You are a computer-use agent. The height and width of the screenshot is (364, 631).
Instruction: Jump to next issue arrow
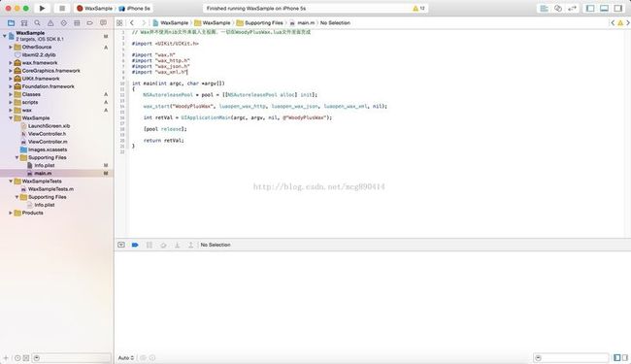(x=628, y=23)
